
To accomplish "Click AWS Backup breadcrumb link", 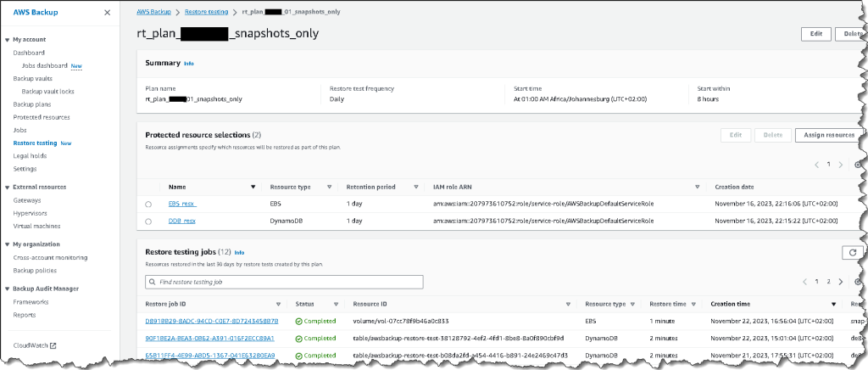I will click(x=154, y=11).
